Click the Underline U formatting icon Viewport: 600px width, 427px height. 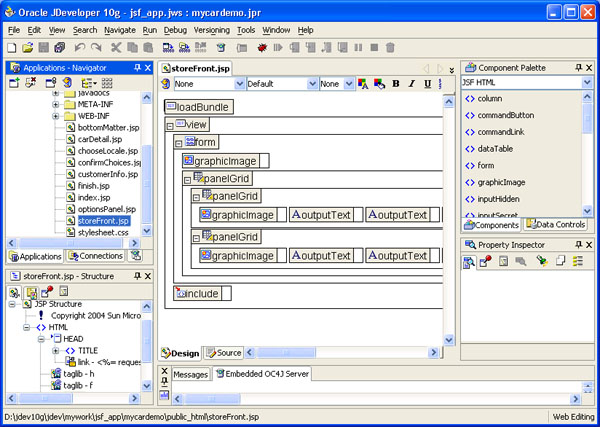428,84
